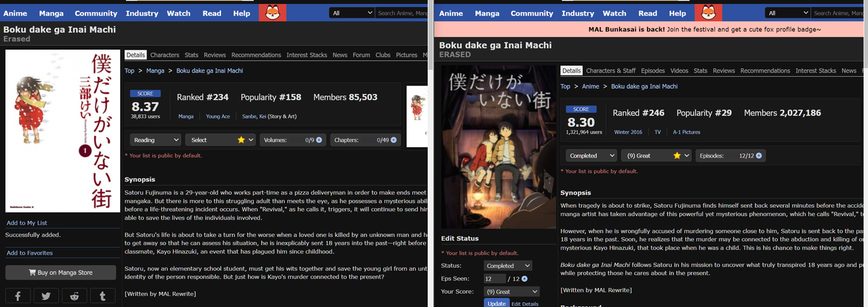Click plus icon beside Episodes 12/12
The height and width of the screenshot is (307, 868).
click(759, 156)
